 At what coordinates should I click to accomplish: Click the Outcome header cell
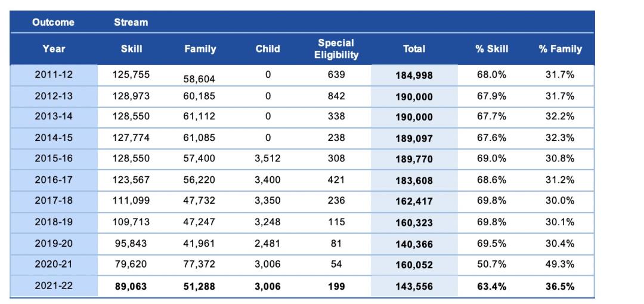54,22
